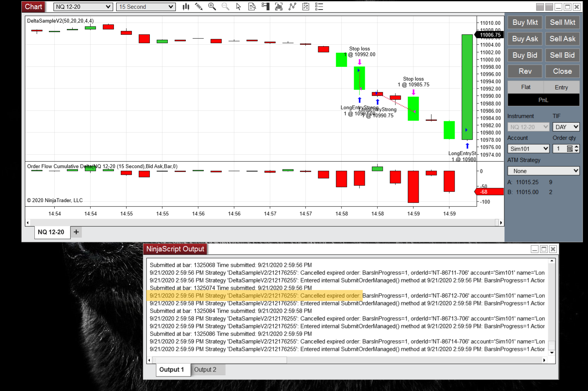Open the order quantity keypad icon
This screenshot has width=588, height=391.
coord(570,149)
